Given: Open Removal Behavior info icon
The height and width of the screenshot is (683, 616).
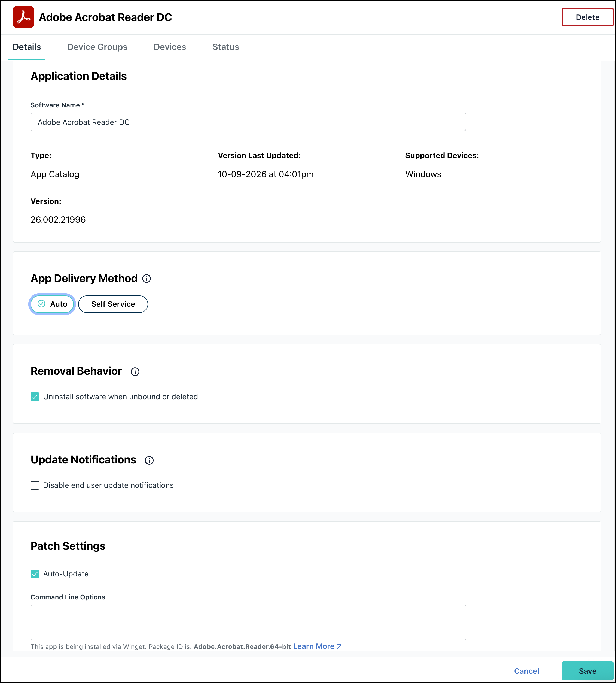Looking at the screenshot, I should pos(135,372).
